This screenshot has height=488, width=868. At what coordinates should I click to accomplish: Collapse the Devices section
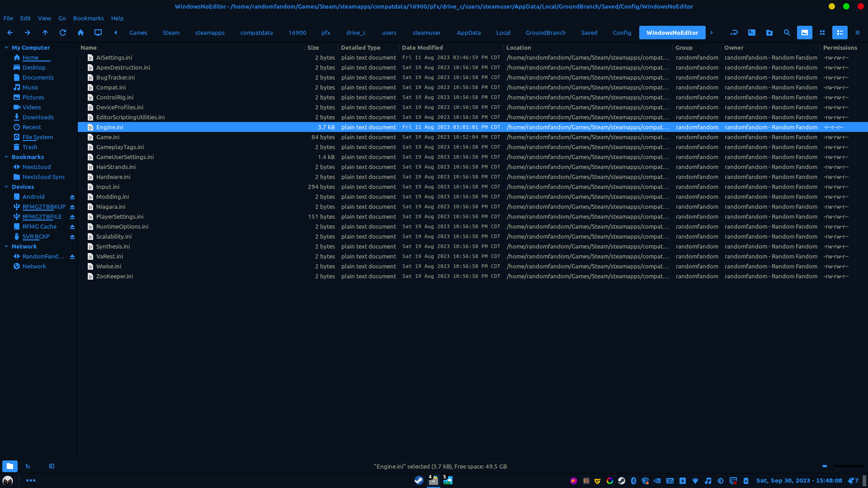click(x=6, y=187)
